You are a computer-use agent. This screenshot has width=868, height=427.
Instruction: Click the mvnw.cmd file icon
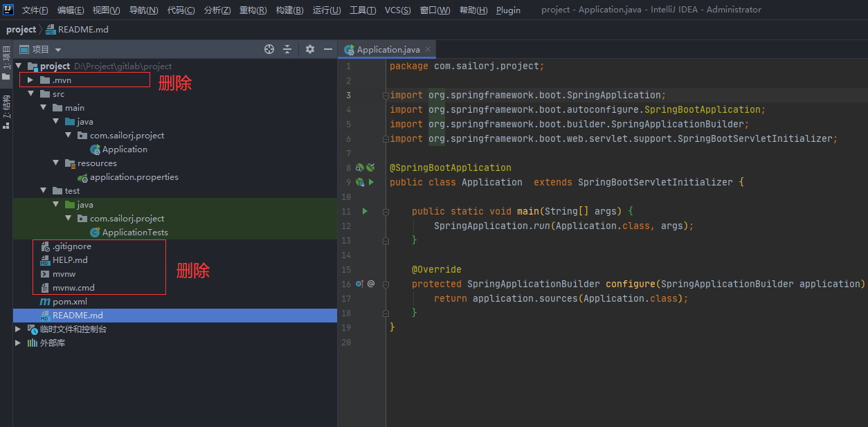pos(45,288)
